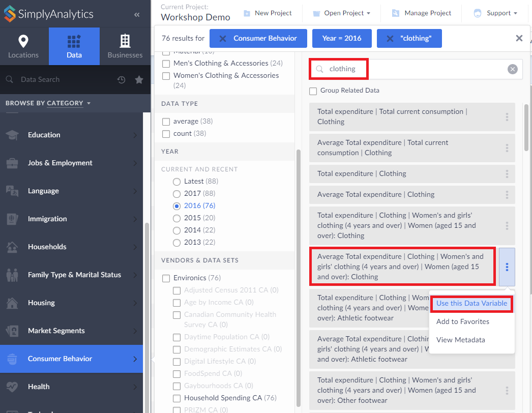Clear the clothing search text
Screen dimensions: 532x413
point(512,69)
